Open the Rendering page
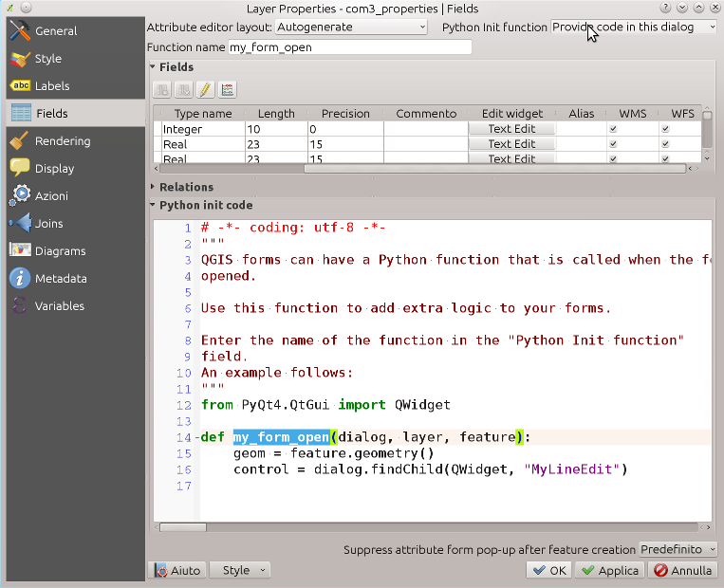724x588 pixels. (x=75, y=140)
